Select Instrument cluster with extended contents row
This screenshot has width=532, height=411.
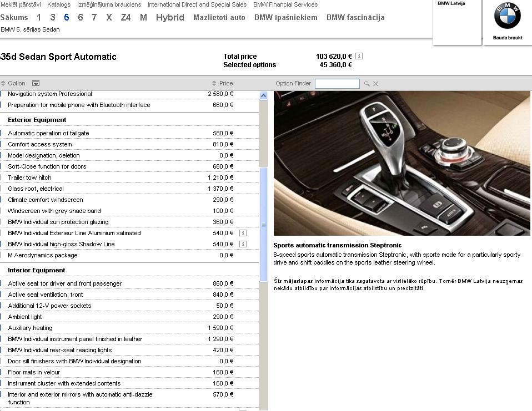pyautogui.click(x=129, y=384)
